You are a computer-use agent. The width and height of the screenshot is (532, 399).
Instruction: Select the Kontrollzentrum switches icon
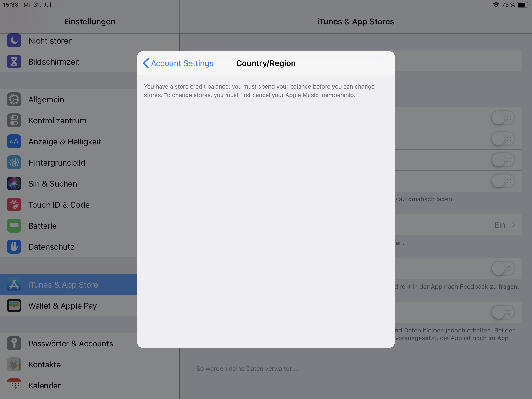point(14,120)
